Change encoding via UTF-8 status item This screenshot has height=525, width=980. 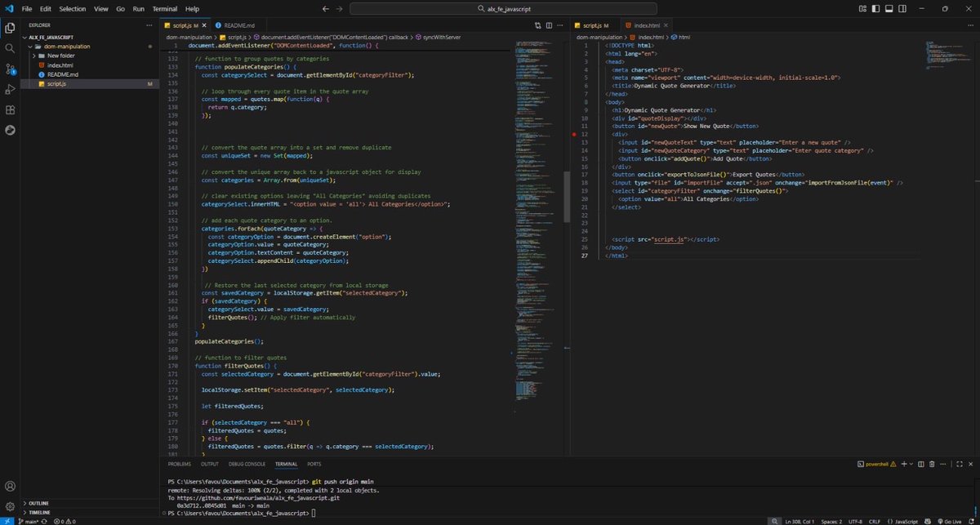[855, 520]
